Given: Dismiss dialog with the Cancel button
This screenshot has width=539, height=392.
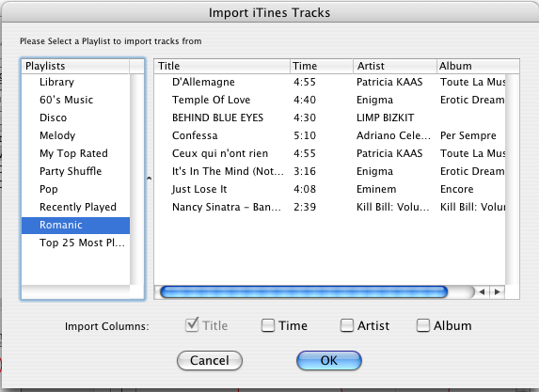Looking at the screenshot, I should [x=210, y=360].
